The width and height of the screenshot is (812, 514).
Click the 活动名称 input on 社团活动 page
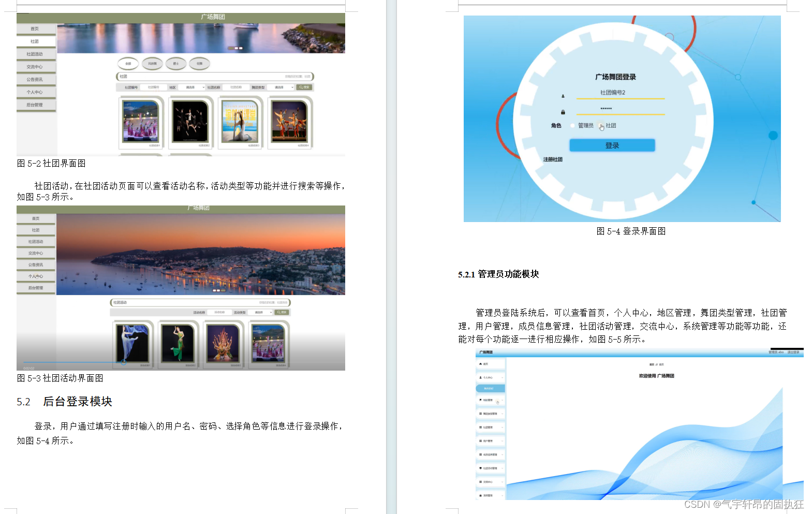[219, 313]
